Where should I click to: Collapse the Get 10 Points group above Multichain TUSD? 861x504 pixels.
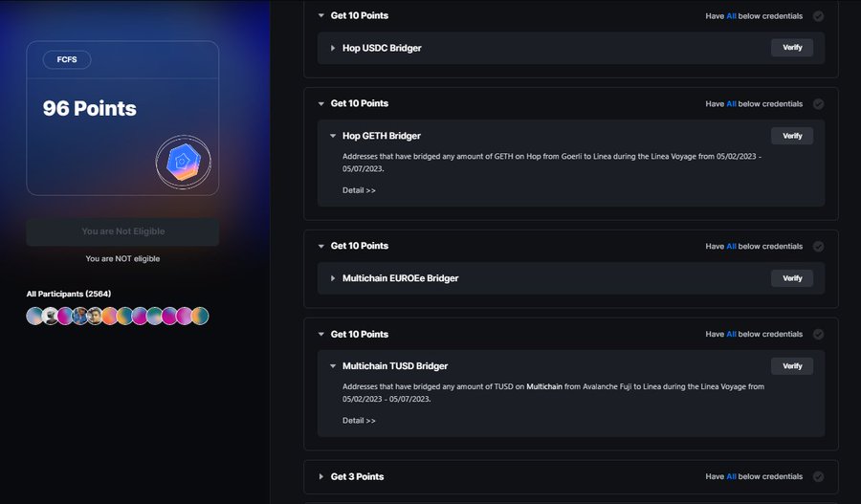321,334
